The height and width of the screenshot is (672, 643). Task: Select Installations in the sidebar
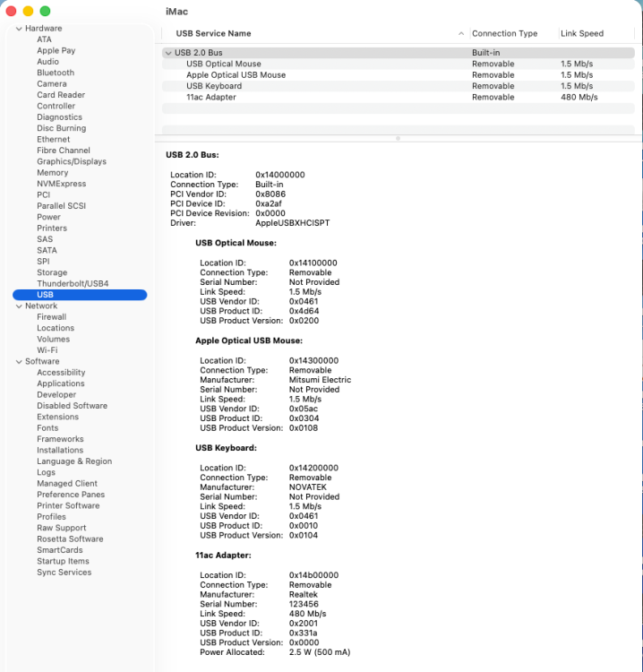point(60,452)
